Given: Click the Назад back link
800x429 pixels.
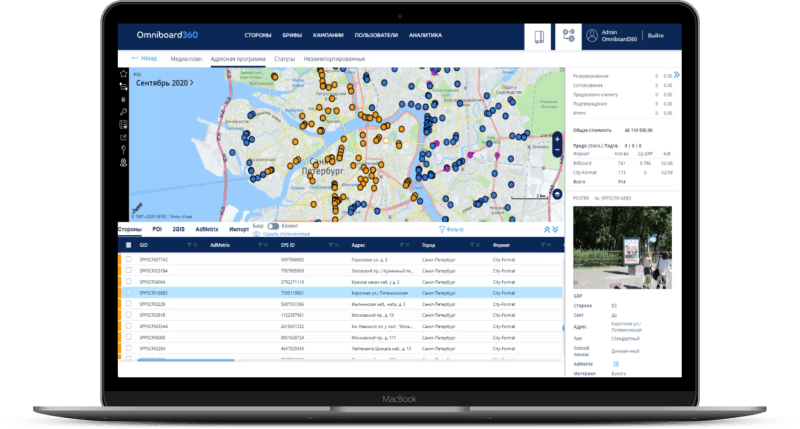Looking at the screenshot, I should coord(141,60).
